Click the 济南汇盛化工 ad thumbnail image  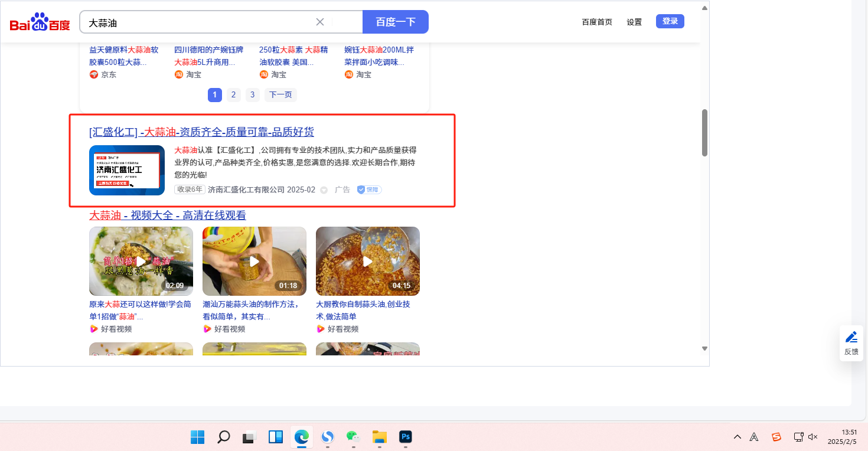pos(127,170)
